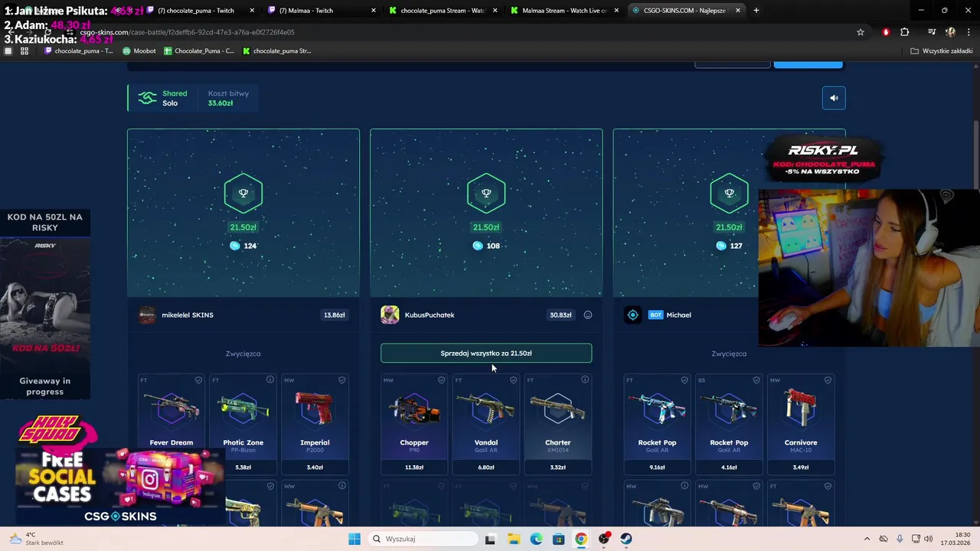Viewport: 980px width, 551px height.
Task: Click trophy icon in mikelelel SKINS panel
Action: (243, 194)
